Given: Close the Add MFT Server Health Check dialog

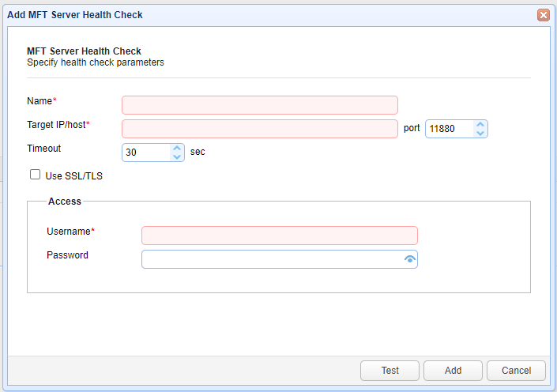Looking at the screenshot, I should tap(543, 15).
